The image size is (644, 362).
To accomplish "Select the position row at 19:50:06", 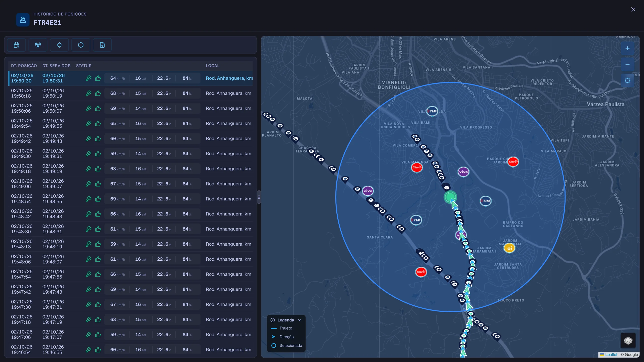I will 131,108.
